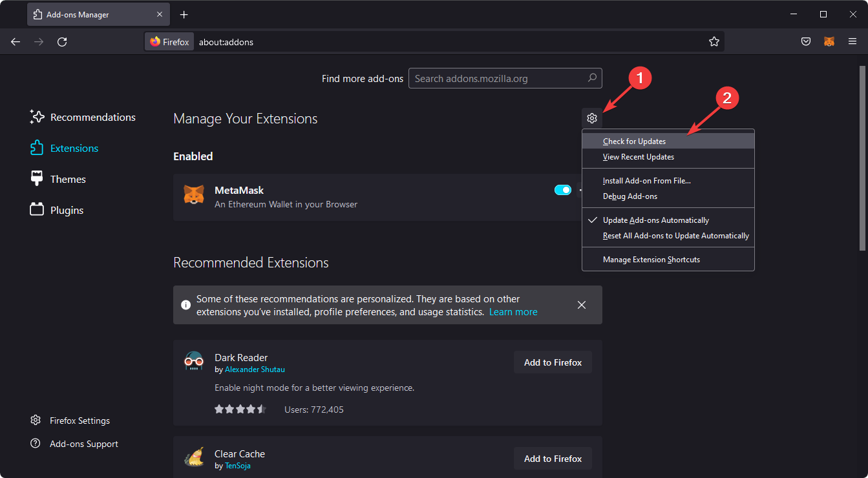The width and height of the screenshot is (868, 478).
Task: Select View Recent Updates
Action: (668, 157)
